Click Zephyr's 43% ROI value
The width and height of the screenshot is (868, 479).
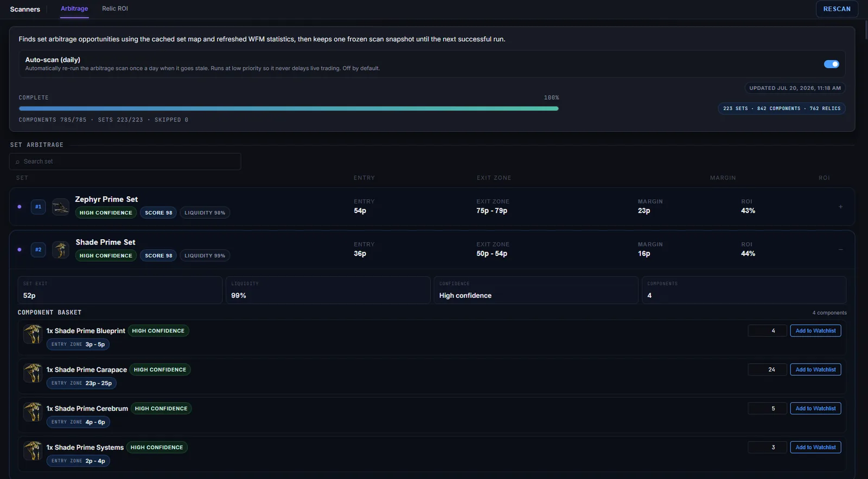pos(748,210)
